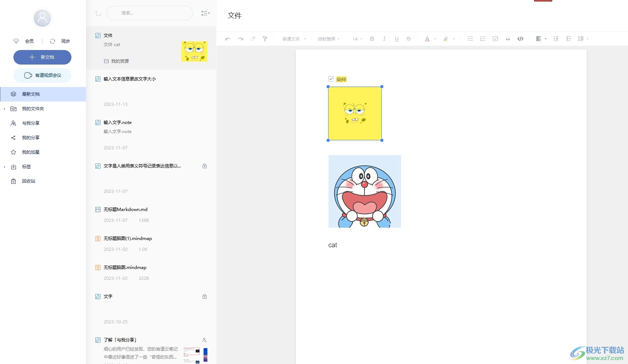Click lock icon on 文字是人类 note

205,166
